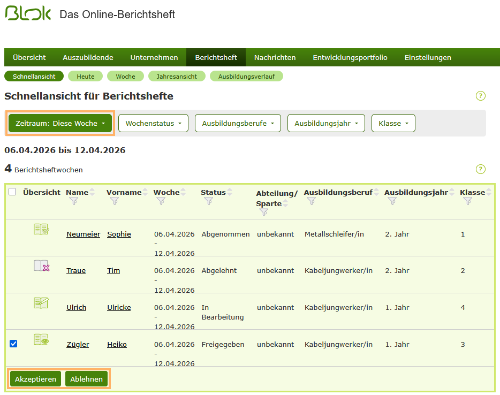
Task: Open Traue's rejected report booklet icon
Action: pyautogui.click(x=42, y=266)
